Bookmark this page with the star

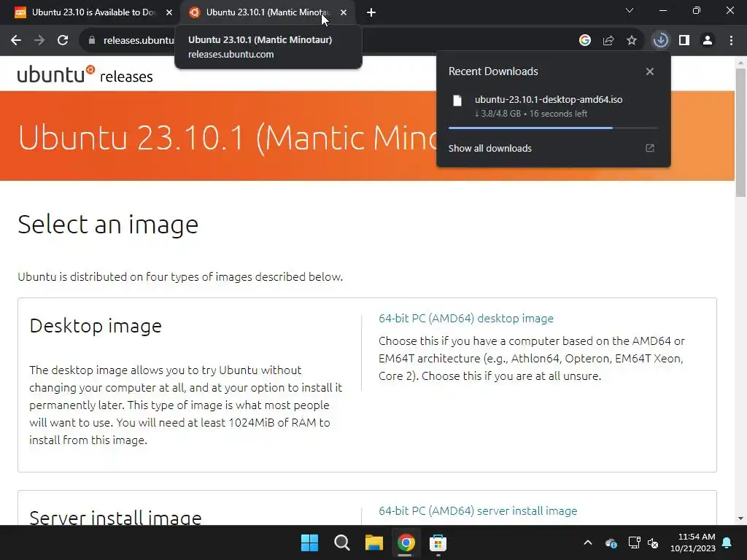[632, 41]
